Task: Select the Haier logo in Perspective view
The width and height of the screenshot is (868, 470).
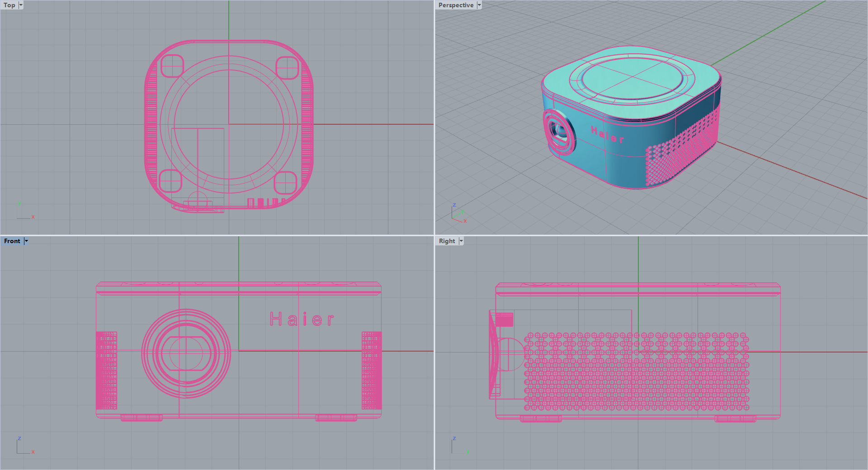Action: tap(608, 135)
